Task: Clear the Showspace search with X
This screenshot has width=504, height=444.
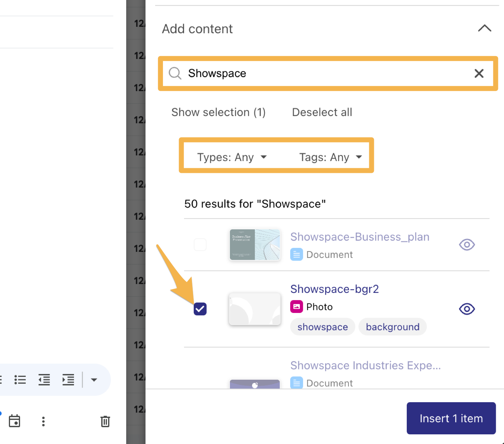Action: (479, 74)
